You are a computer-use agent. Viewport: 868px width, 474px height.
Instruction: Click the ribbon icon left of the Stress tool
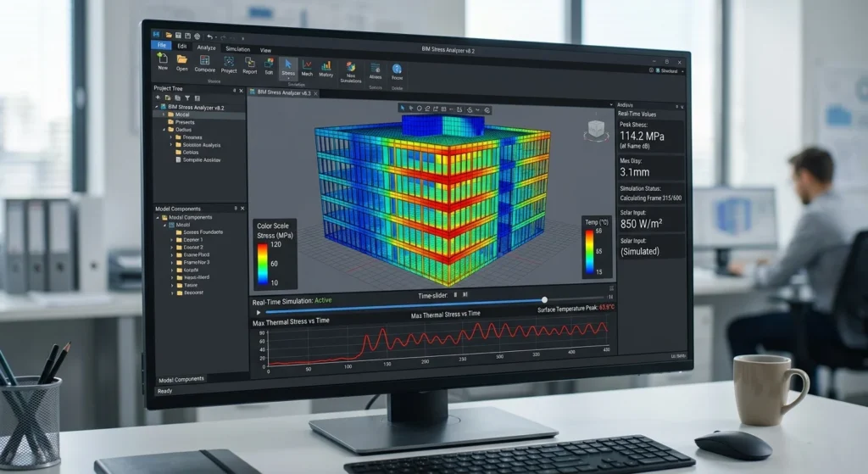click(269, 63)
